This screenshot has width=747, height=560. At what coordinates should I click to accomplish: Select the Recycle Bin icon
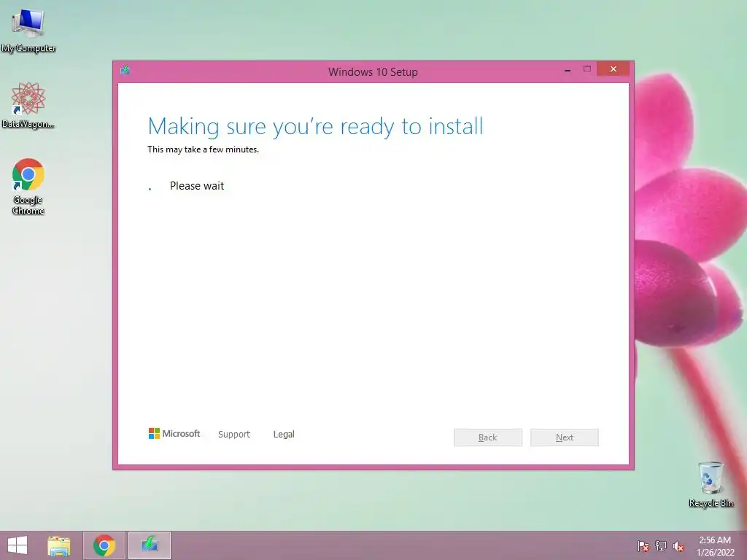(711, 484)
